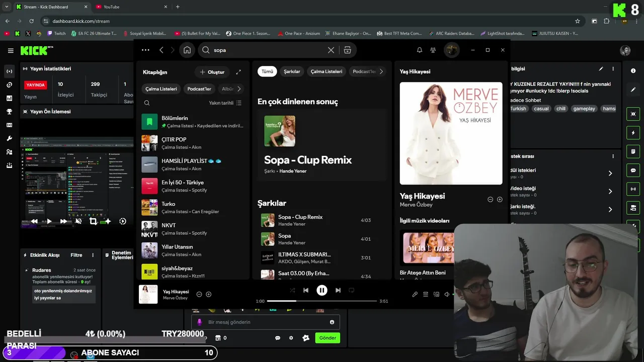Open the Kick hamburger menu
Viewport: 644px width, 362px height.
coord(11,51)
